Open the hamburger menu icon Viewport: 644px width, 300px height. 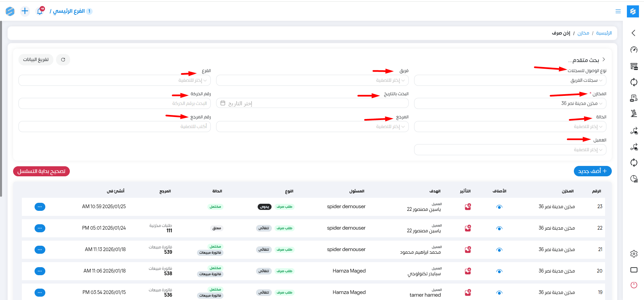618,11
